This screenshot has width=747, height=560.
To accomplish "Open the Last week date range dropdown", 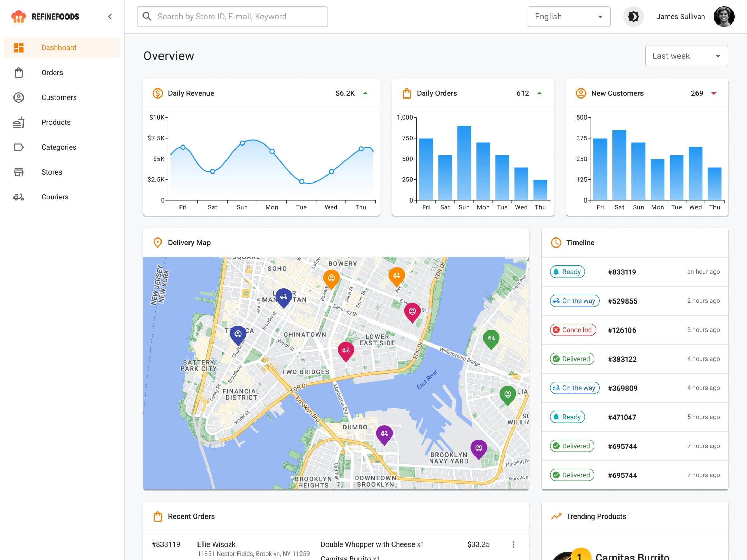I will (x=686, y=56).
